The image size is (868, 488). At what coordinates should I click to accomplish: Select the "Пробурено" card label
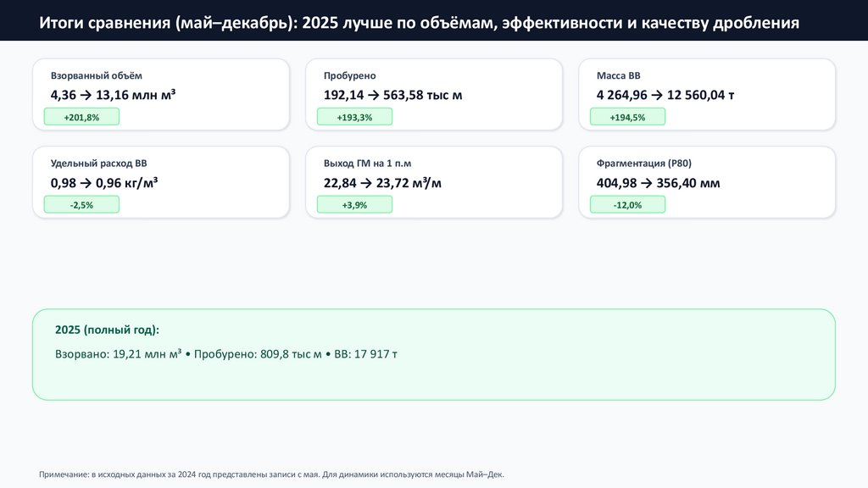tap(350, 76)
